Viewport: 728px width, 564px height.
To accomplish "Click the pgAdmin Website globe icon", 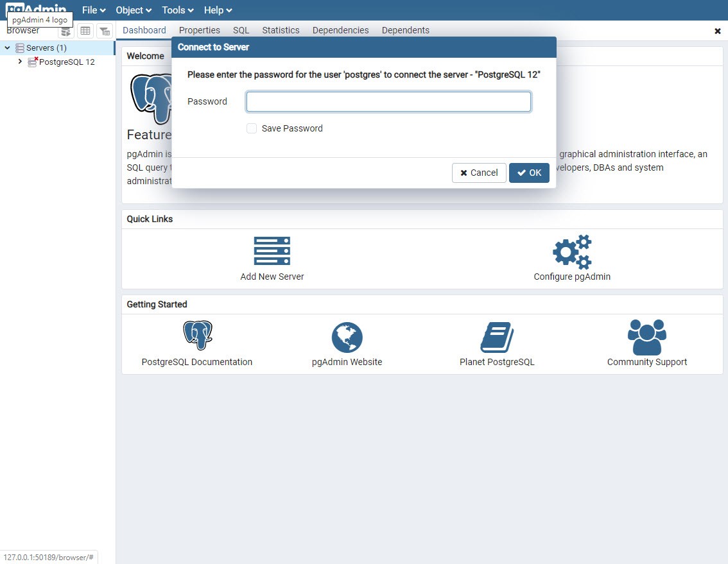I will coord(347,337).
